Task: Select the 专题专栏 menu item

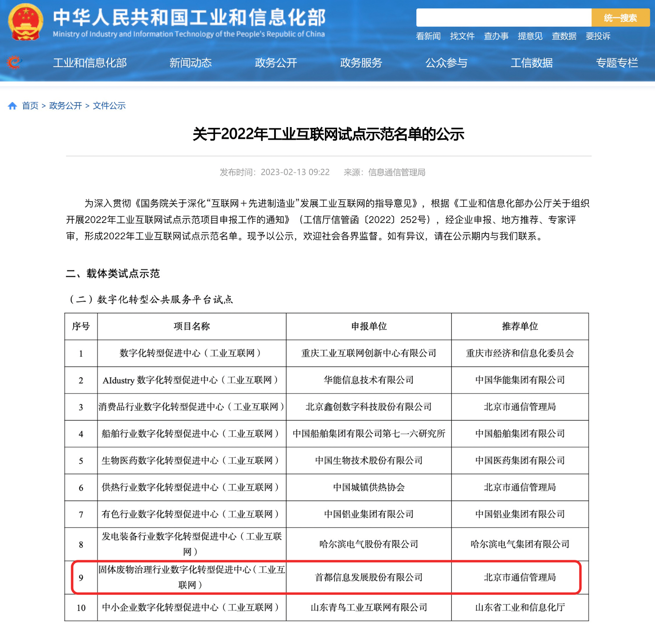Action: 617,63
